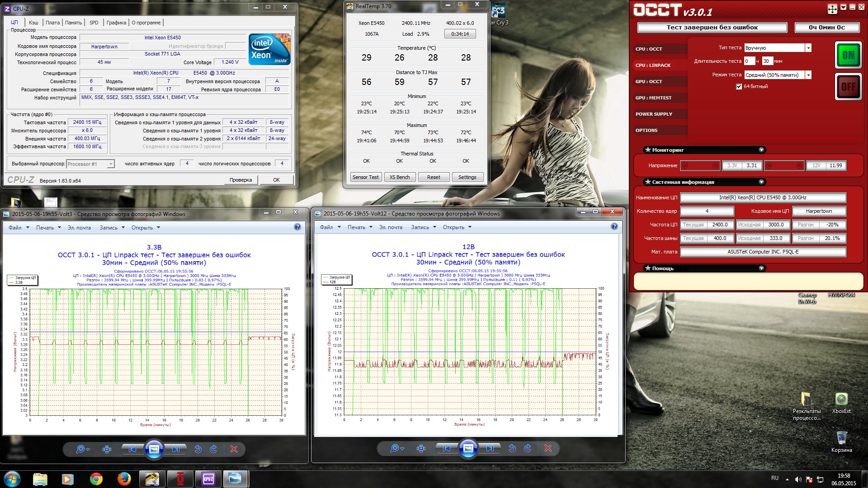Click the rotate clockwise icon in Volt12 viewer

(x=528, y=448)
